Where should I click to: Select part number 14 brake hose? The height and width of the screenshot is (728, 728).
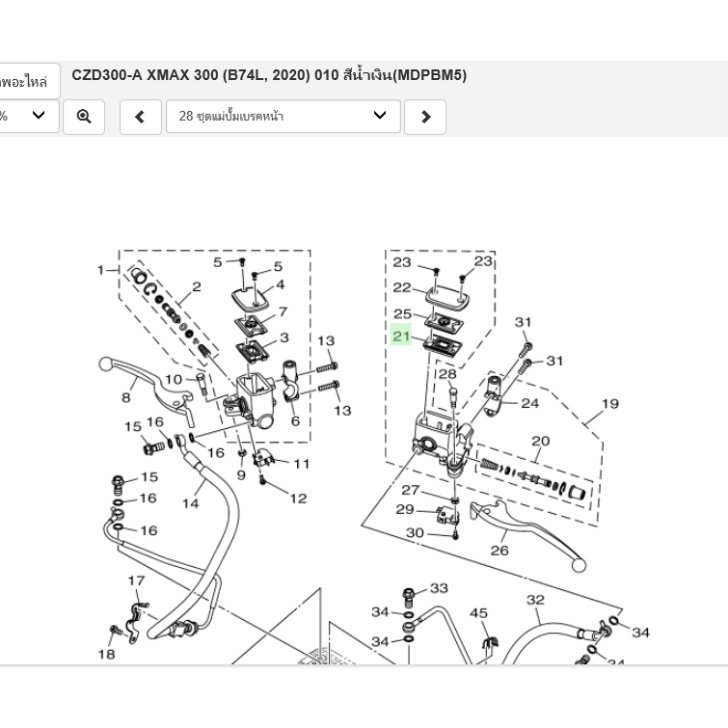(190, 503)
